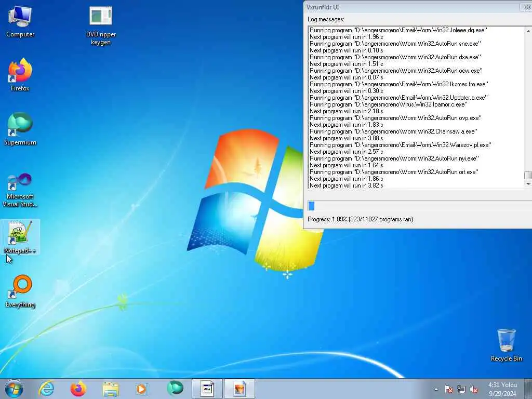This screenshot has height=399, width=532.
Task: Click the 'Log messages:' label
Action: [x=326, y=19]
